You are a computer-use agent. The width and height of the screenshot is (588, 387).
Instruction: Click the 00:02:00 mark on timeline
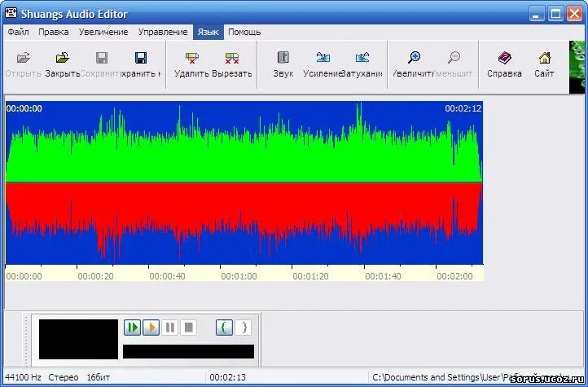coord(454,277)
